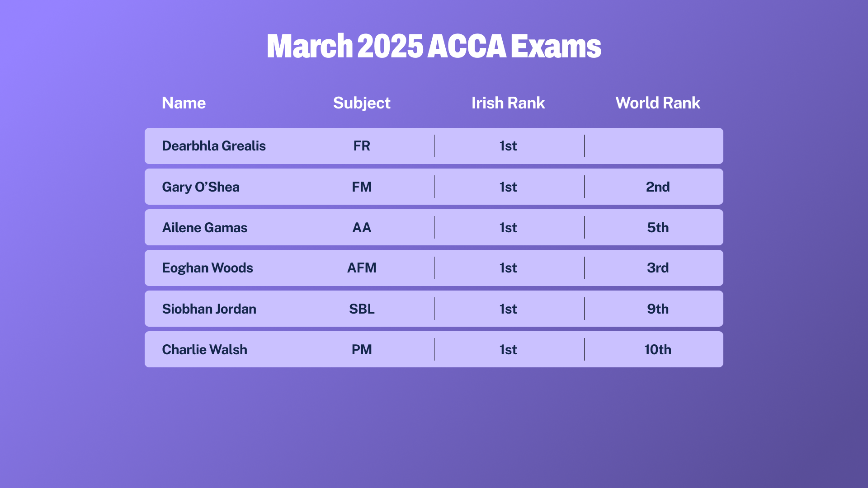The image size is (868, 488).
Task: Select the 9th world rank cell
Action: click(x=658, y=309)
